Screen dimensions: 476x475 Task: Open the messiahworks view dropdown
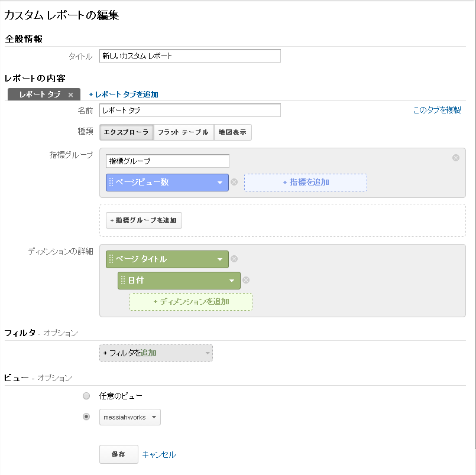(130, 417)
